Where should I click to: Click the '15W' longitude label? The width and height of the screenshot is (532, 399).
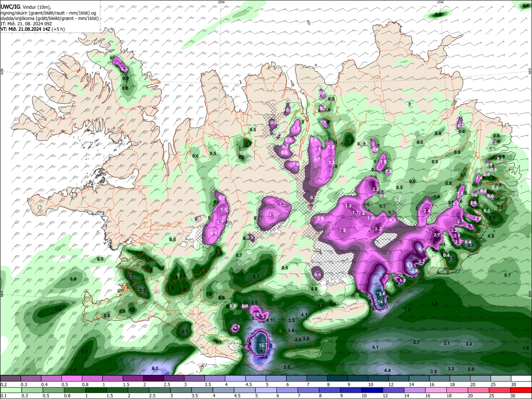click(x=440, y=2)
